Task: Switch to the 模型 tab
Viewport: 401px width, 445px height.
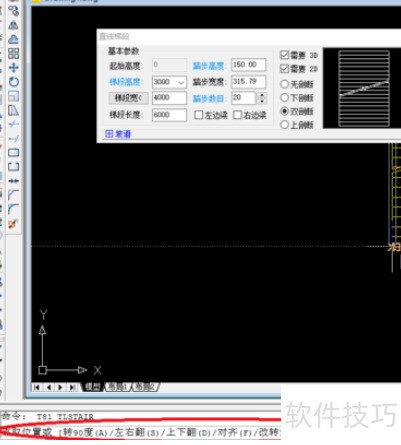Action: (93, 387)
